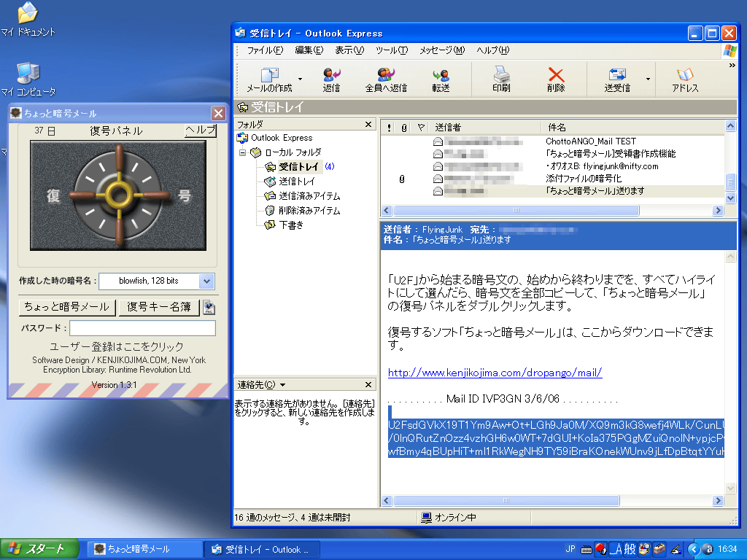Close the フォルダ pane
This screenshot has width=747, height=560.
click(x=368, y=124)
